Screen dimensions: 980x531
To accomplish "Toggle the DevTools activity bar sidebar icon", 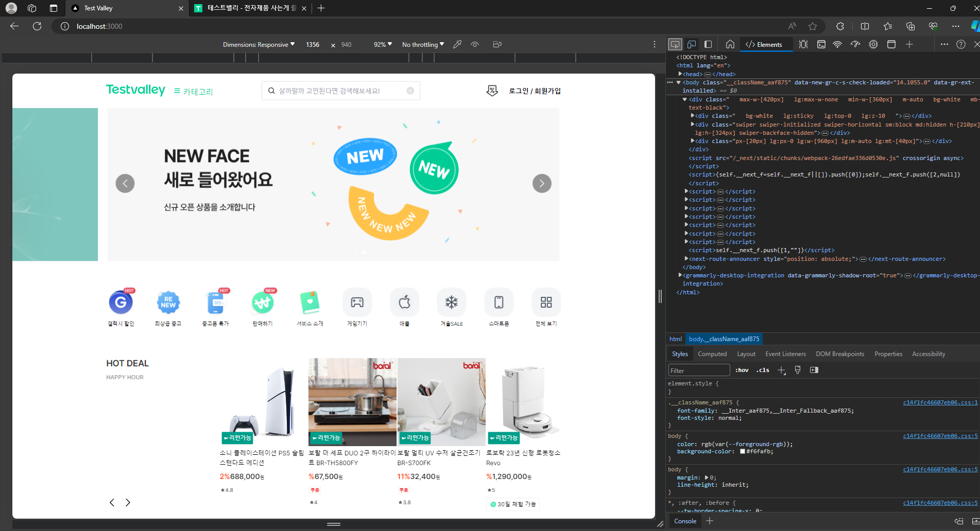I will (708, 44).
